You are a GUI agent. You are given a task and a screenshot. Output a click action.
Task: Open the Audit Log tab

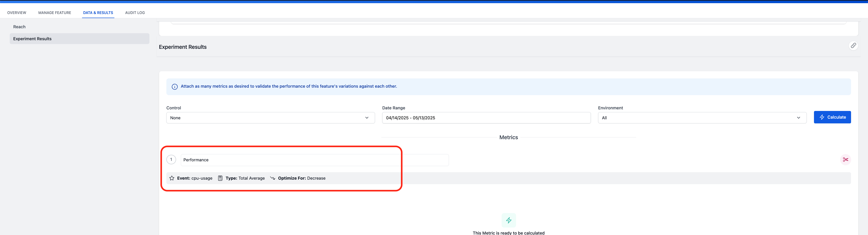(135, 12)
